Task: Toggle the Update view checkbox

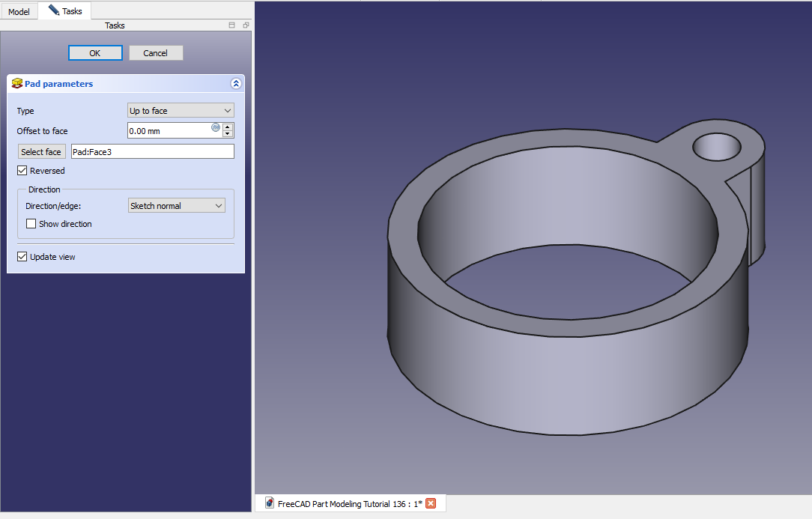Action: click(22, 257)
